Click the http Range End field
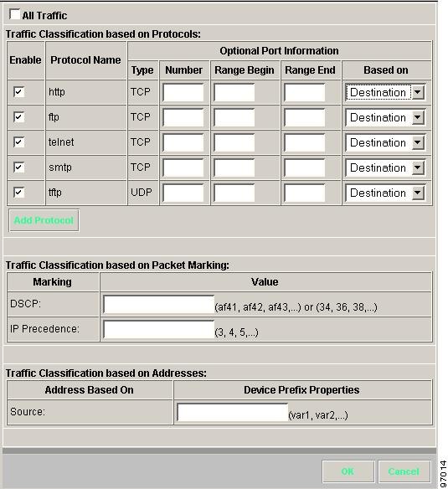Screen dimensions: 448x489 pyautogui.click(x=304, y=92)
